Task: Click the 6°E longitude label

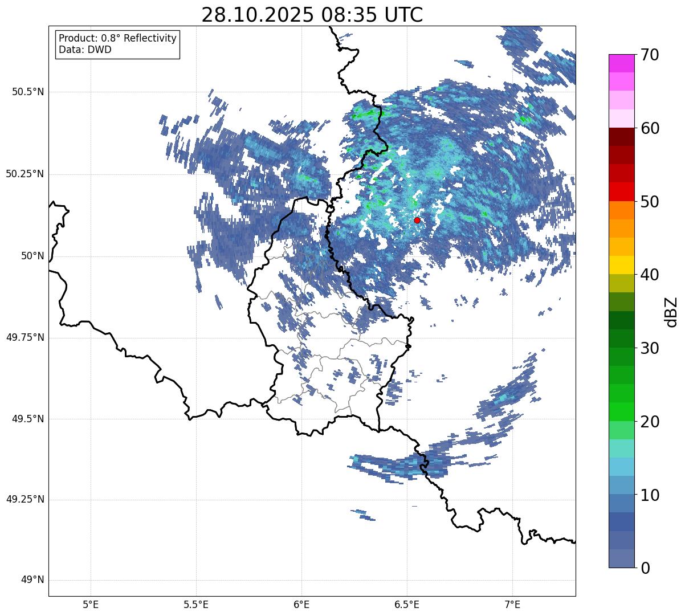Action: [x=301, y=604]
